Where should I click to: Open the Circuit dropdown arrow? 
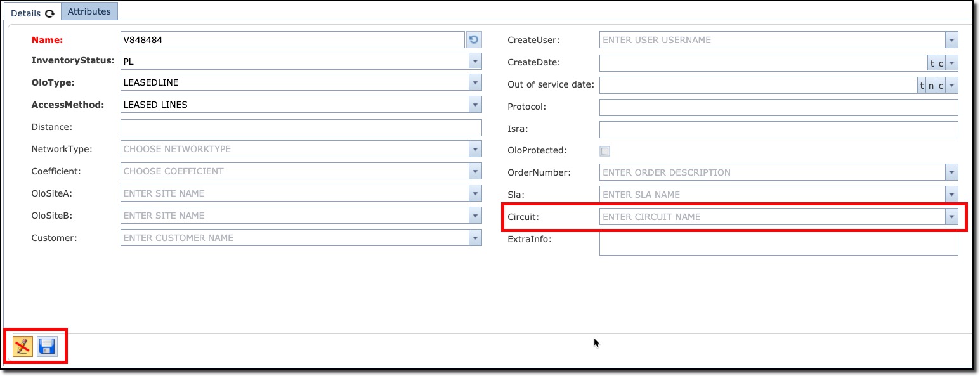tap(951, 217)
